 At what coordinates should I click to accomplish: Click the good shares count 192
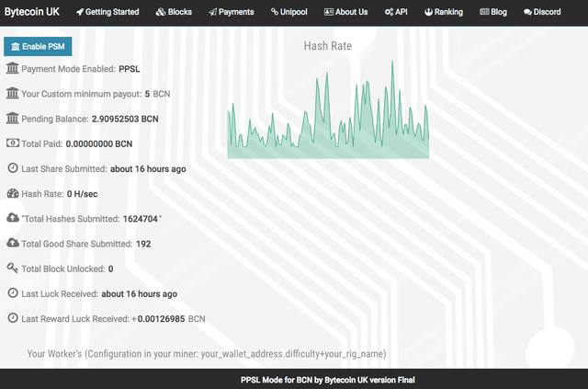pos(143,244)
